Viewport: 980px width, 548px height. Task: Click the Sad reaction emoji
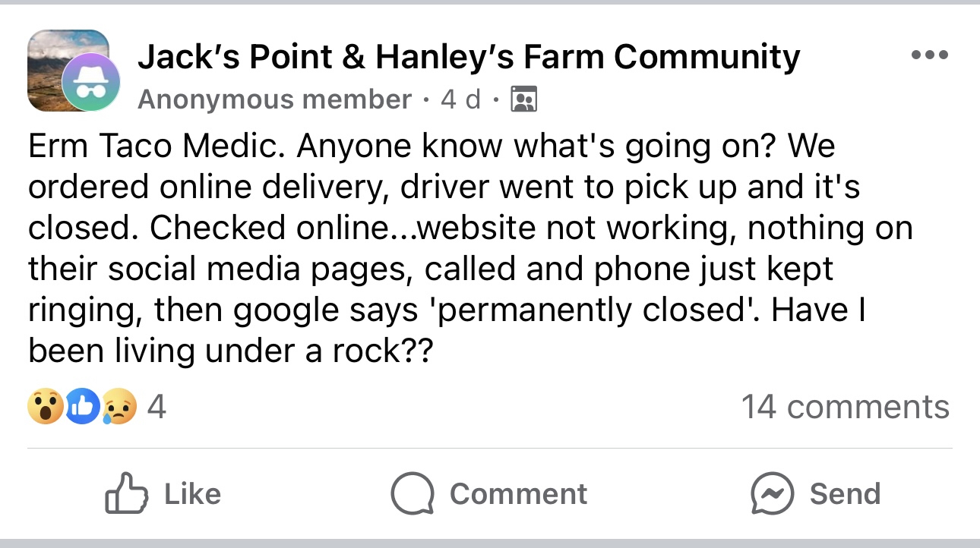tap(119, 408)
